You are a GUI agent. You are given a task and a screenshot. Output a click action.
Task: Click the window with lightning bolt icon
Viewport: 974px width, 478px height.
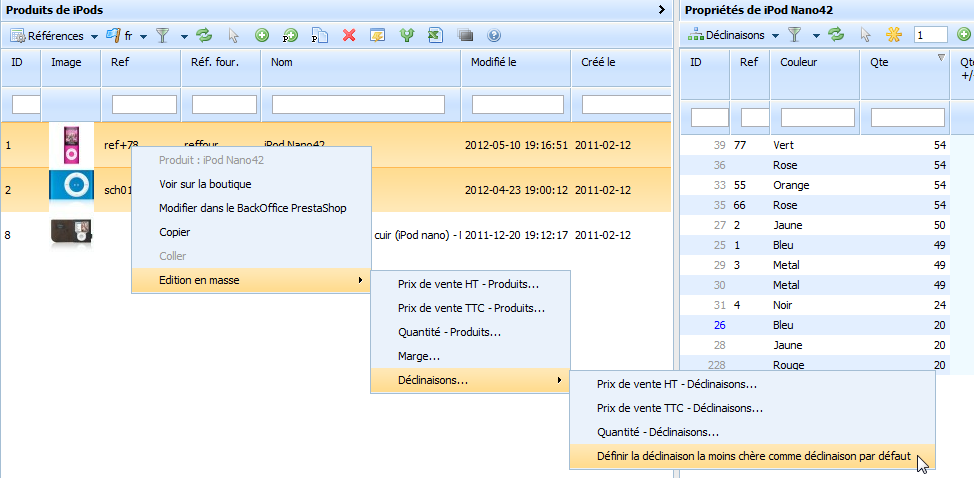pyautogui.click(x=377, y=36)
